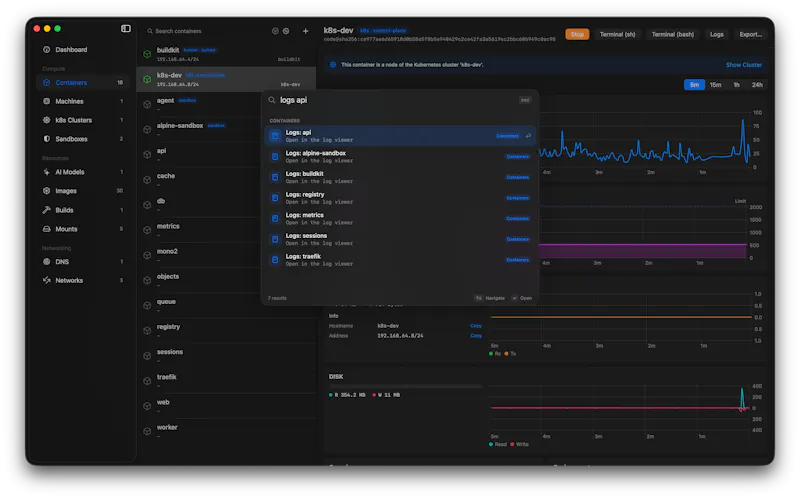Click the Logs: metrics document icon

tap(275, 219)
